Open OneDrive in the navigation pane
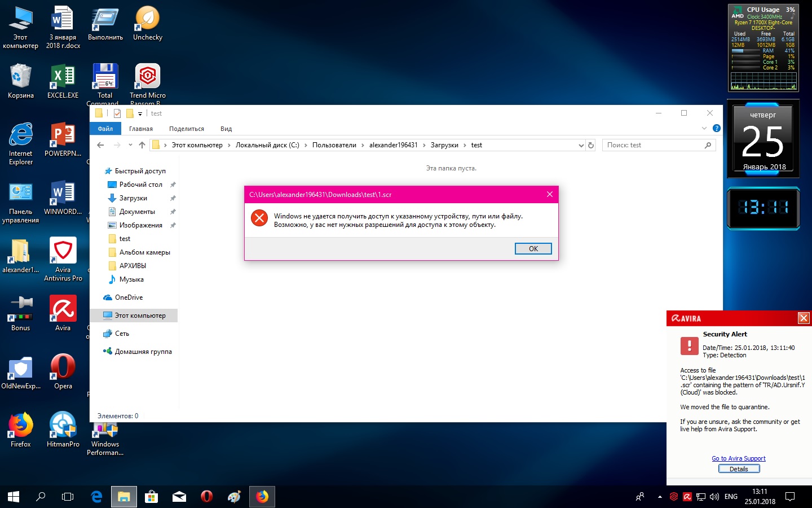This screenshot has width=812, height=508. [x=129, y=297]
